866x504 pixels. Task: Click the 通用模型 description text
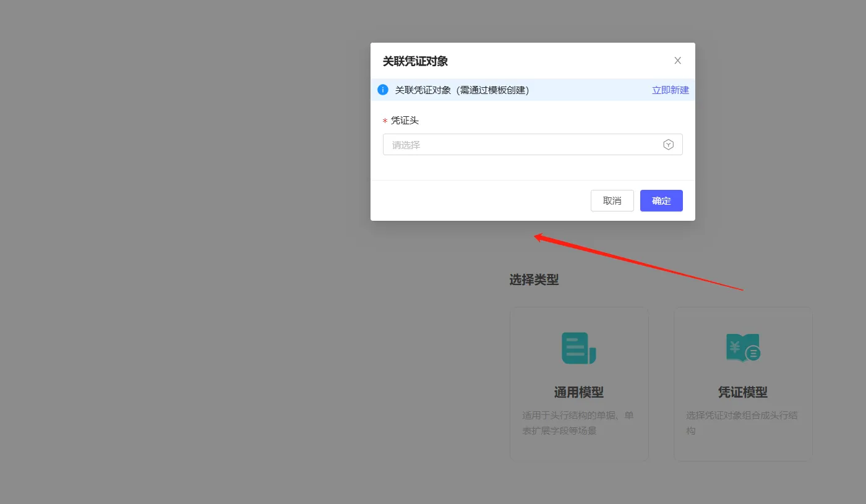(578, 423)
